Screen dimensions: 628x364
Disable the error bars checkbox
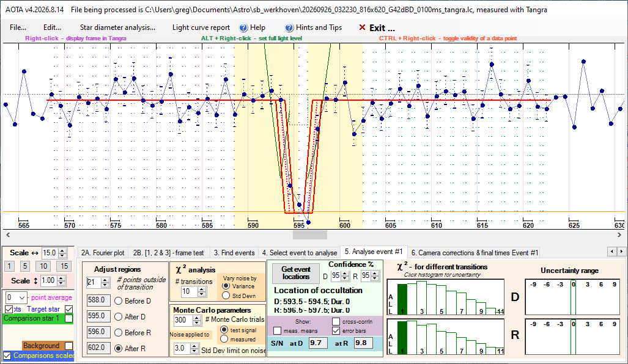pyautogui.click(x=336, y=331)
